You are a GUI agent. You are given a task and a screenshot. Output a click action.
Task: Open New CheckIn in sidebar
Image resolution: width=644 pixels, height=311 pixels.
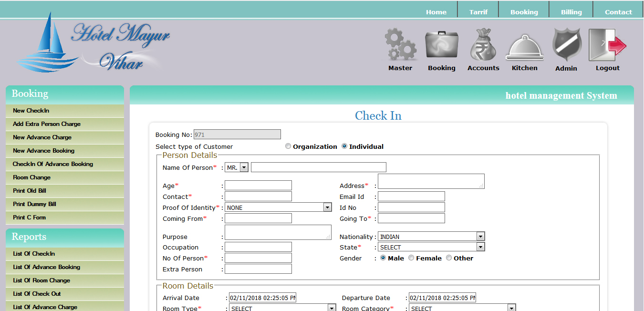[x=65, y=111]
